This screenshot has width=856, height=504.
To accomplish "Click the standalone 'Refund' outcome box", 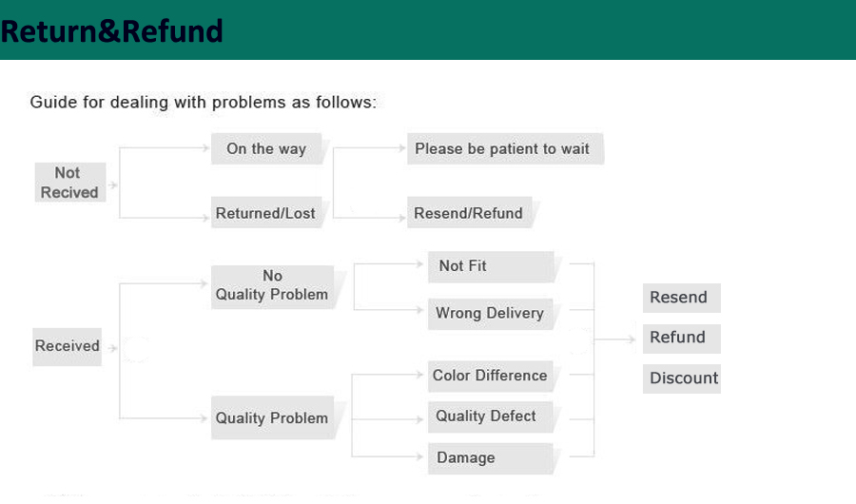I will (679, 338).
